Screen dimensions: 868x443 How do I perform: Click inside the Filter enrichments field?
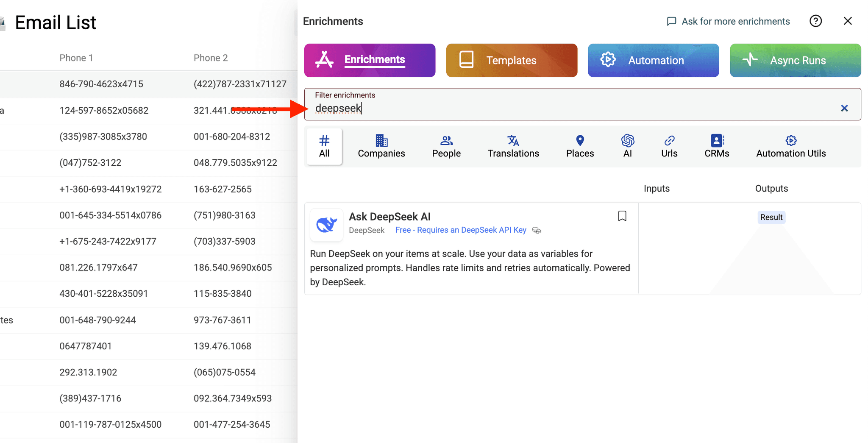[509, 108]
